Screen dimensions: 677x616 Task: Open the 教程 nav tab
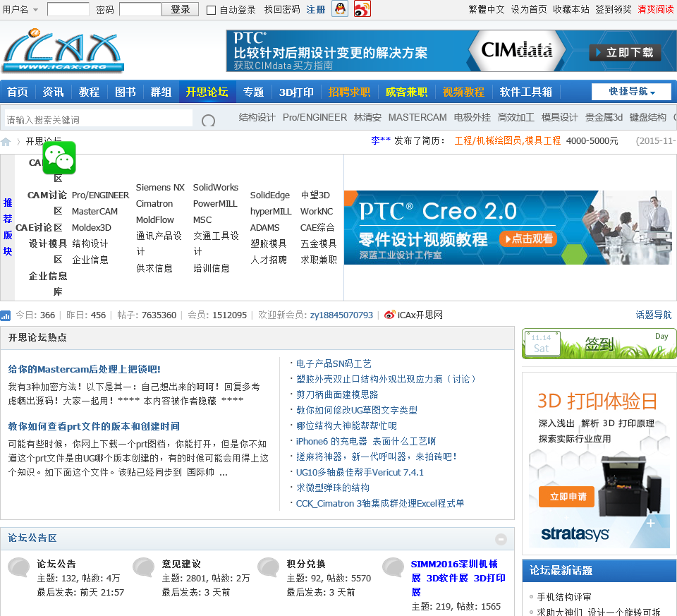[89, 92]
